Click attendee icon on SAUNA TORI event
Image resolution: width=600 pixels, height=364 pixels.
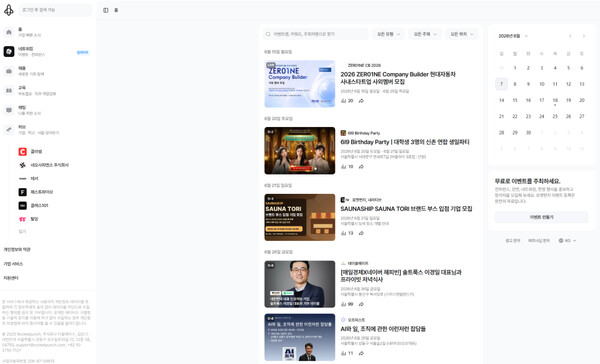[343, 233]
